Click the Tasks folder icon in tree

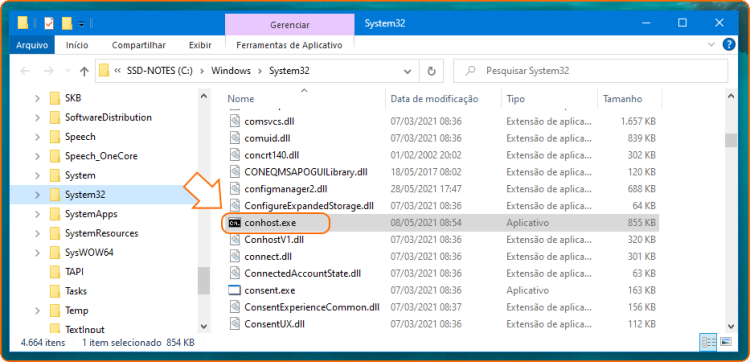pyautogui.click(x=55, y=291)
